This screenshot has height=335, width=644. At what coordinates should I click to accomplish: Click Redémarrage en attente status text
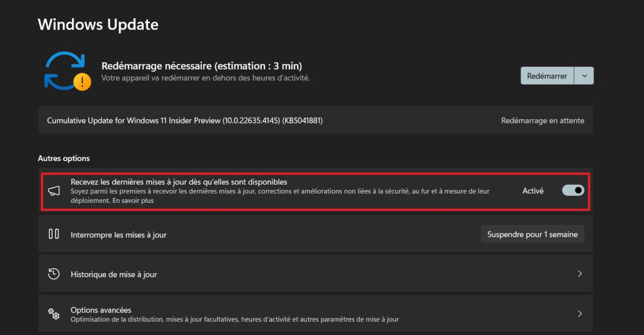tap(543, 120)
